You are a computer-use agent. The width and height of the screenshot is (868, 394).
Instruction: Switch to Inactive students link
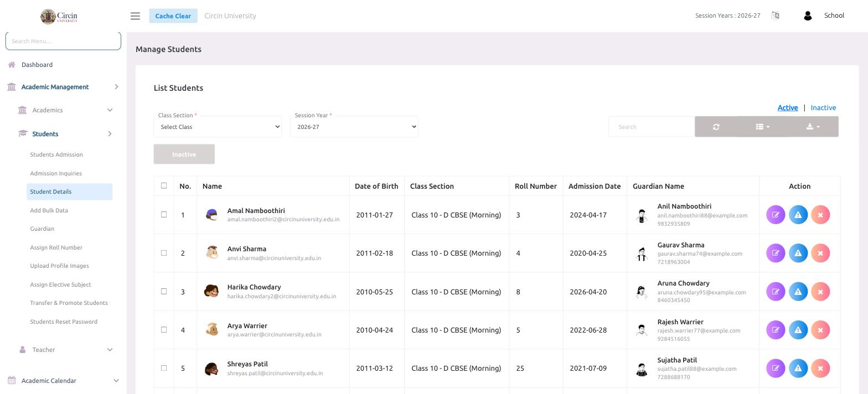[x=823, y=108]
